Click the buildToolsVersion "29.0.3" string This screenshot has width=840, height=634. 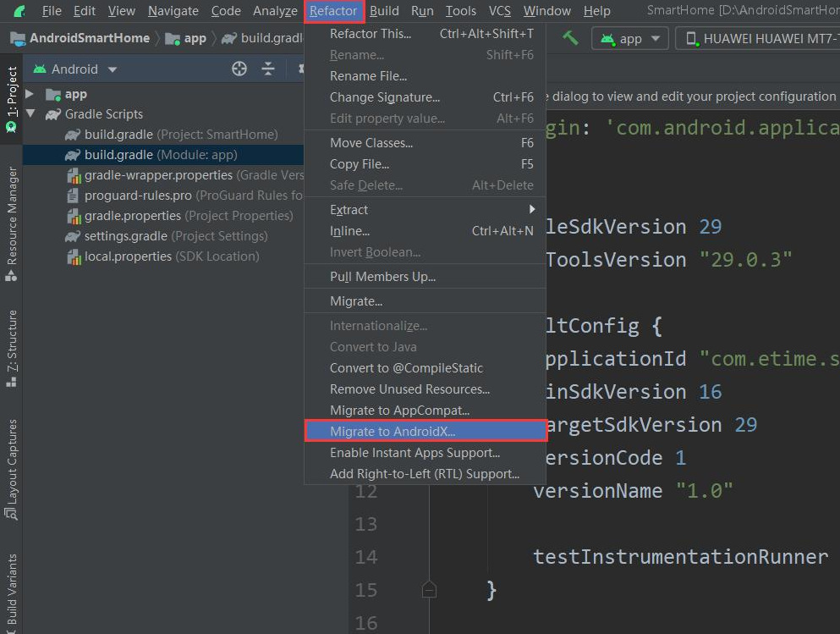746,260
